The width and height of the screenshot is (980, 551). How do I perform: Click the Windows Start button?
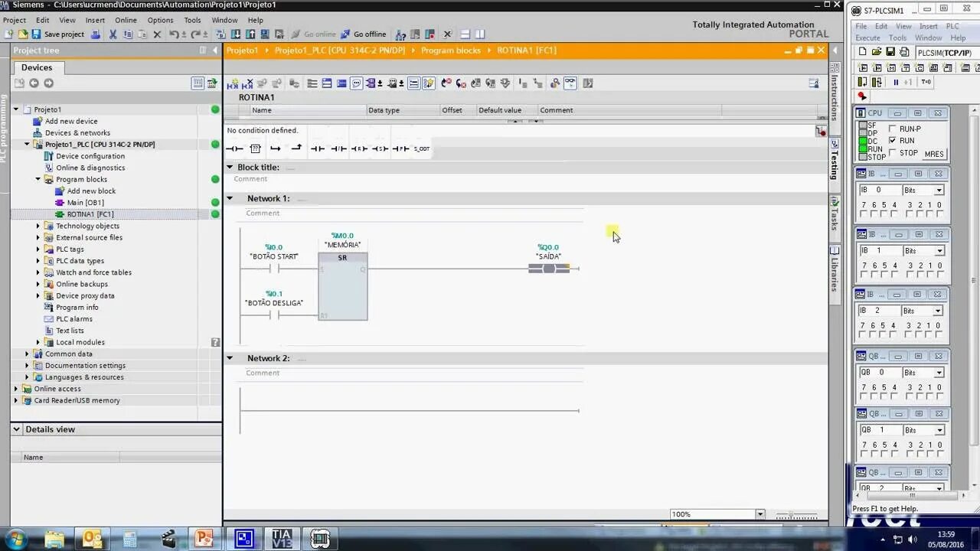tap(15, 539)
